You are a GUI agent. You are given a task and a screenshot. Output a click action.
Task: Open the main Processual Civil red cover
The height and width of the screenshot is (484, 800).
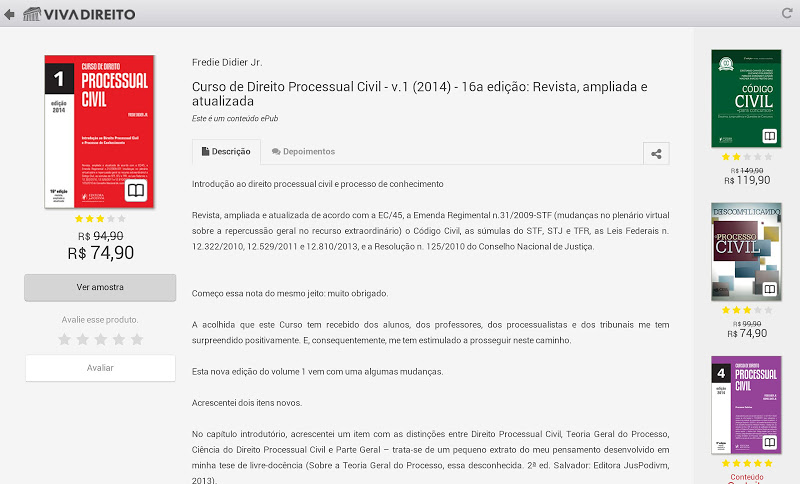tap(99, 132)
